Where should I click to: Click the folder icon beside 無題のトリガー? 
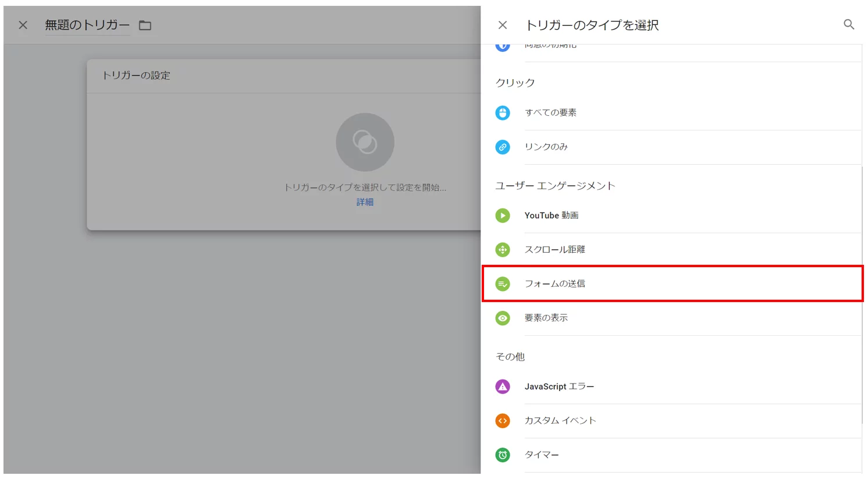pyautogui.click(x=144, y=24)
